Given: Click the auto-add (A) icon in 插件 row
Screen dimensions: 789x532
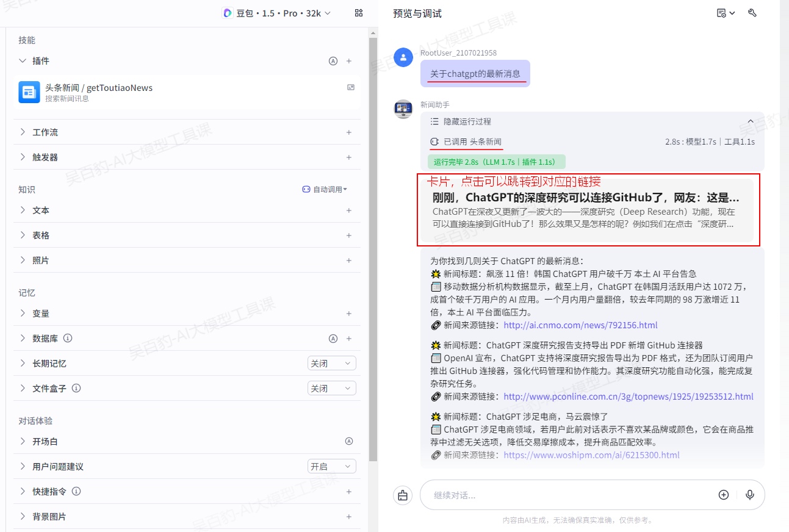Looking at the screenshot, I should [x=333, y=61].
